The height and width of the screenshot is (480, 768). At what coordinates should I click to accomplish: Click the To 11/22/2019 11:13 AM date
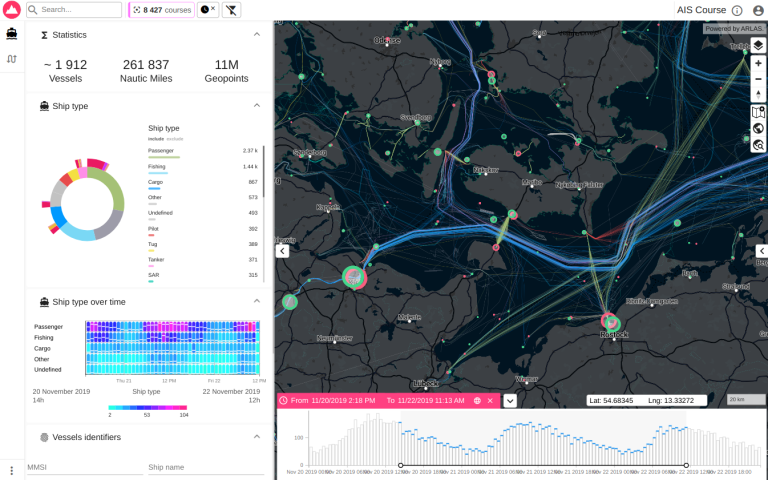pyautogui.click(x=426, y=401)
